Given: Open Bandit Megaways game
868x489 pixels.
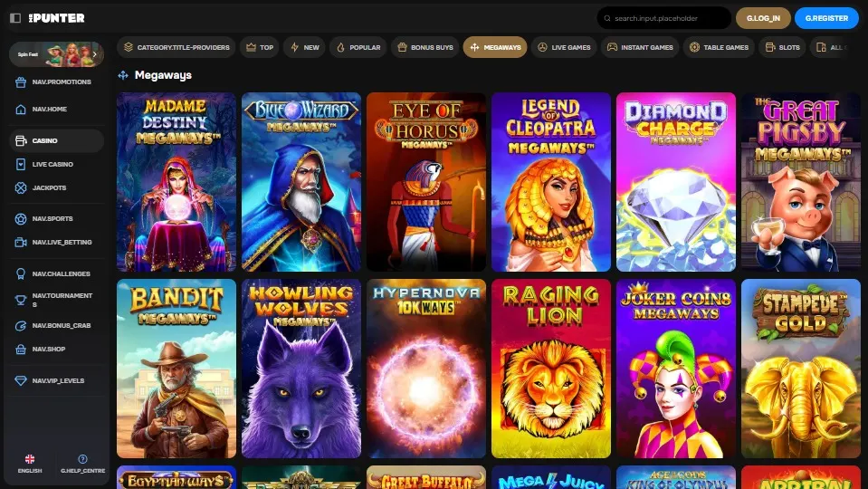Looking at the screenshot, I should [176, 369].
